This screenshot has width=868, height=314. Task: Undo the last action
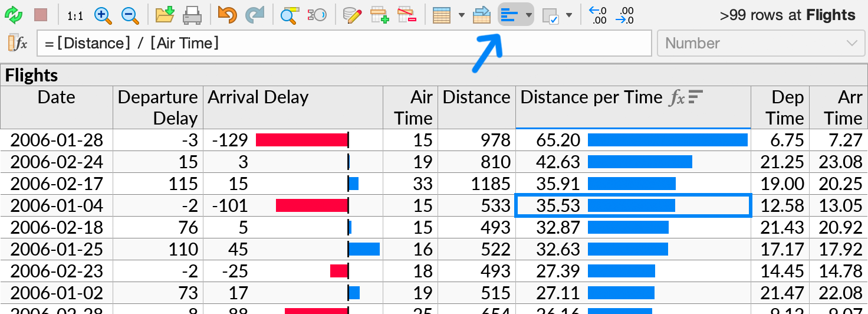[x=227, y=15]
